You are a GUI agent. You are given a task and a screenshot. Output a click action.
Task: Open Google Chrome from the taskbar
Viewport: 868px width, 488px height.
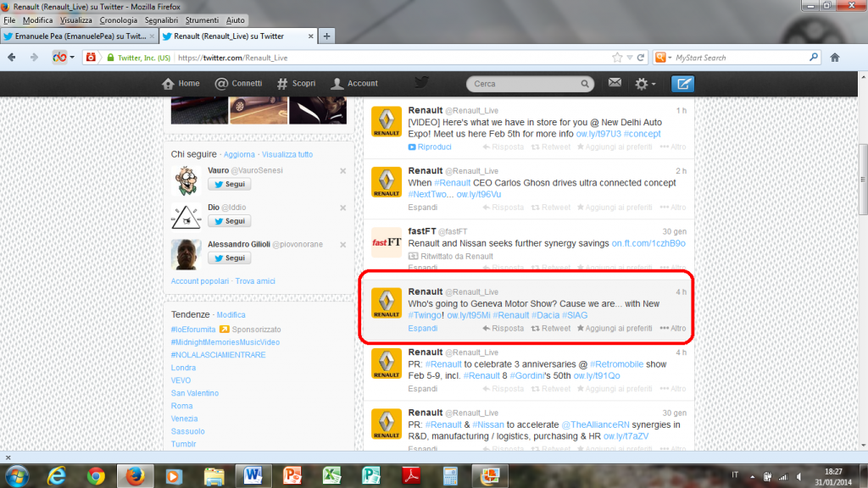point(96,476)
